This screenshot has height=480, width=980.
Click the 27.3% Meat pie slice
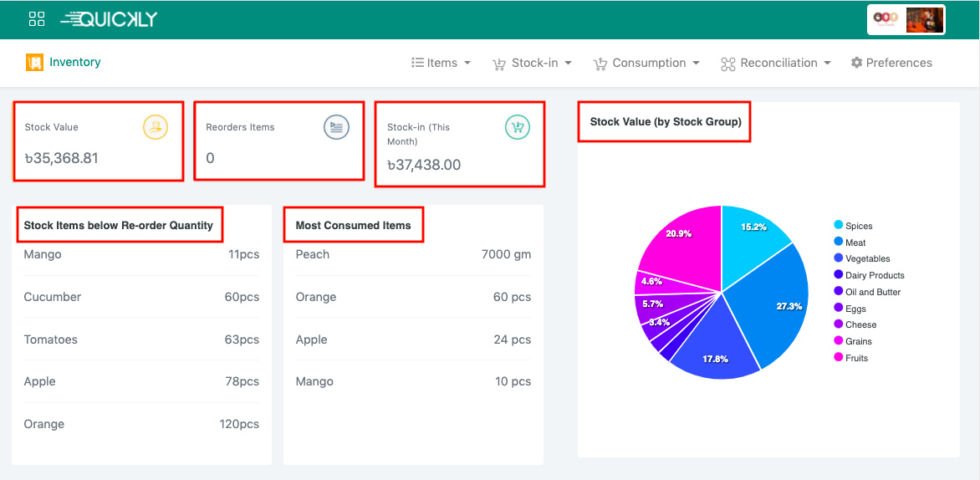pos(778,306)
